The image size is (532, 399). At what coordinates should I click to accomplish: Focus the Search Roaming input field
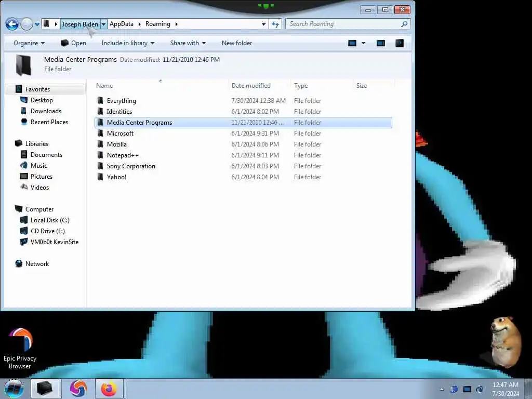coord(343,24)
